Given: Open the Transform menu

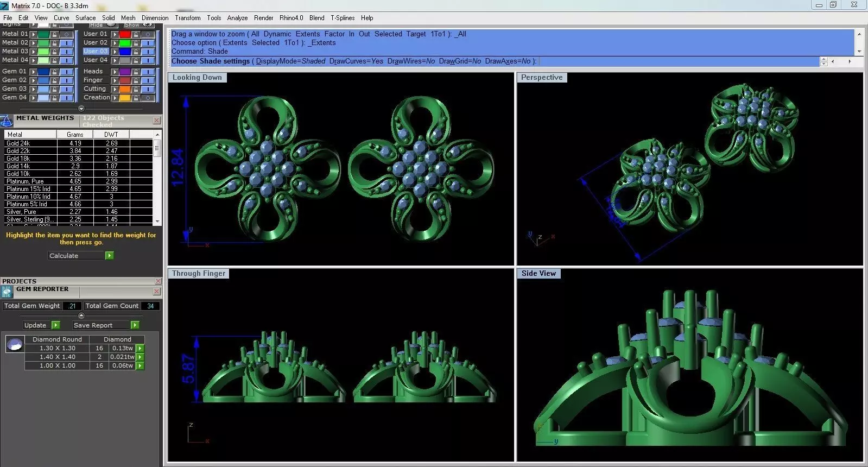Looking at the screenshot, I should pos(187,18).
